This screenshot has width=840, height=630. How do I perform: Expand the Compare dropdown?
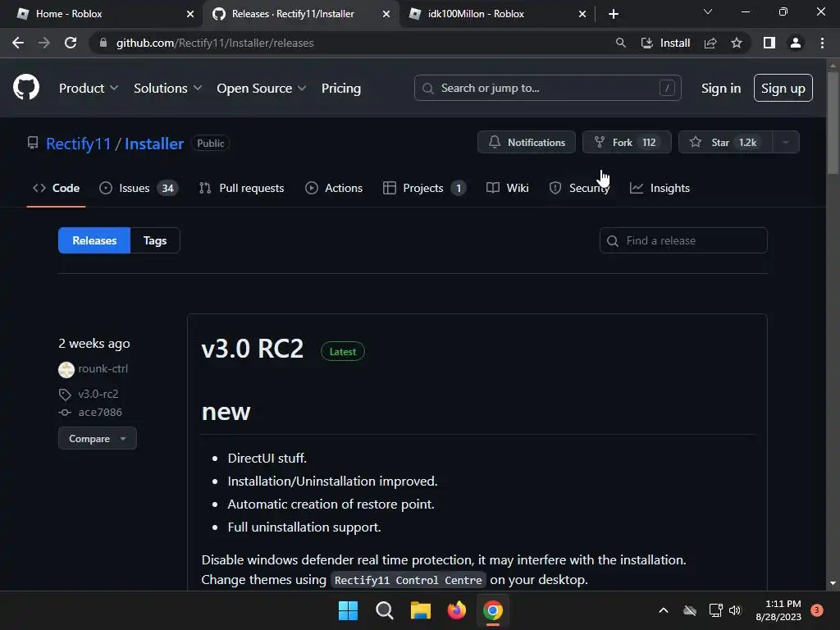(x=98, y=438)
